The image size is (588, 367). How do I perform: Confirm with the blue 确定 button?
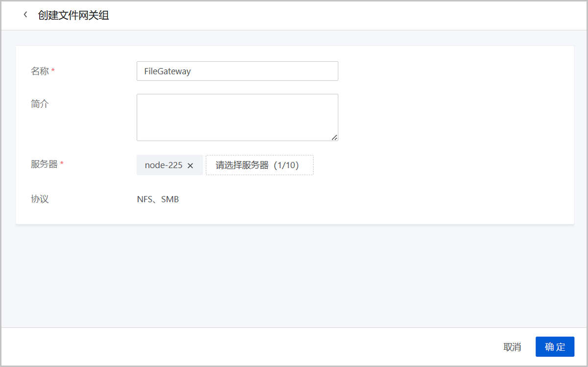pos(555,347)
